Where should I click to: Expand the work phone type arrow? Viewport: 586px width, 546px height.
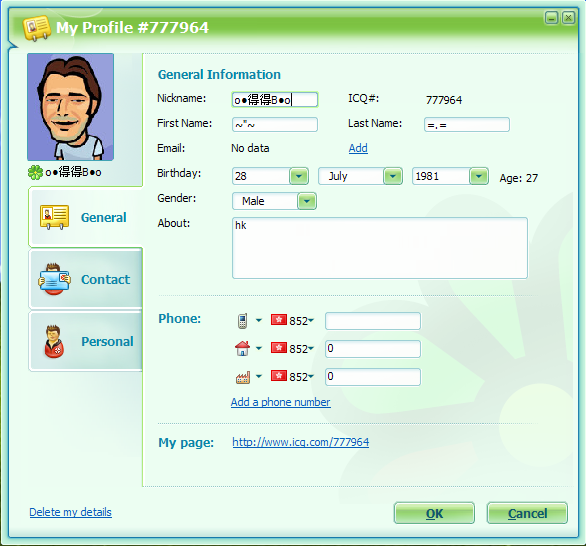click(259, 376)
